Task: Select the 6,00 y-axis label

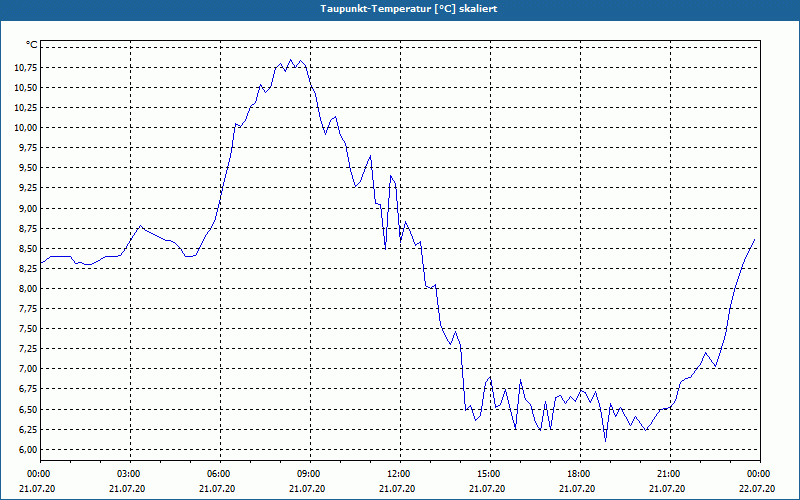Action: pyautogui.click(x=28, y=449)
